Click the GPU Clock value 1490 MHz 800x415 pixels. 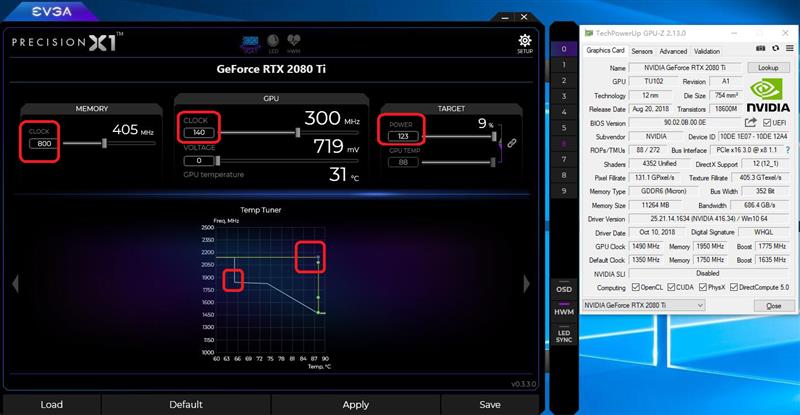(x=646, y=247)
